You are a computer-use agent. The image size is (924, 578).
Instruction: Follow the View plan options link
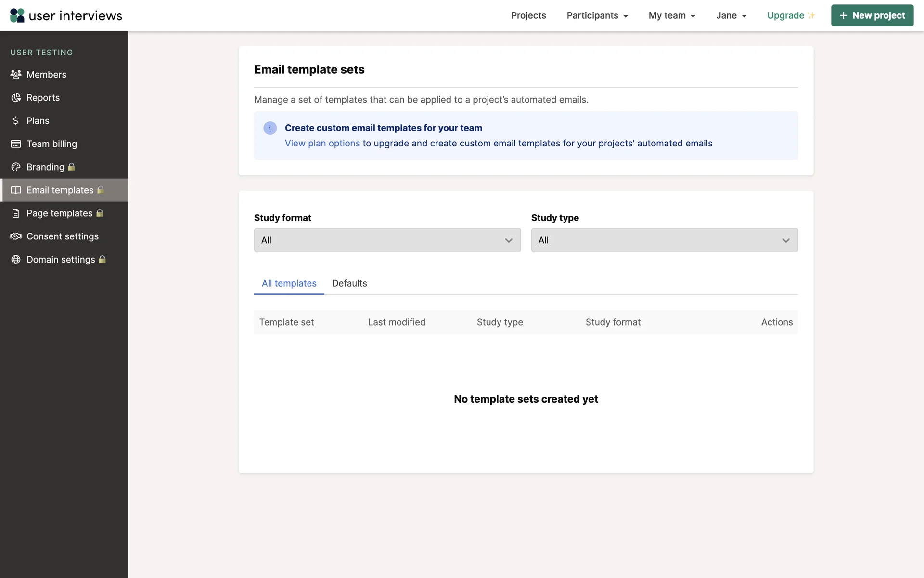[x=322, y=144]
